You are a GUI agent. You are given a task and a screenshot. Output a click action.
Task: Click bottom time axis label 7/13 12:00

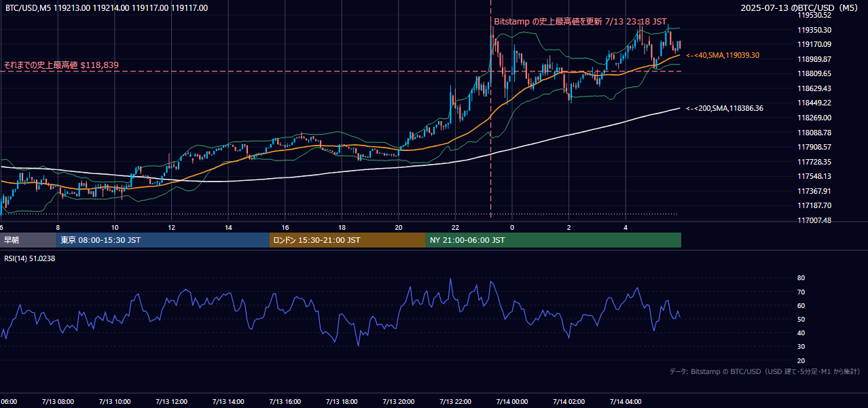pos(171,402)
